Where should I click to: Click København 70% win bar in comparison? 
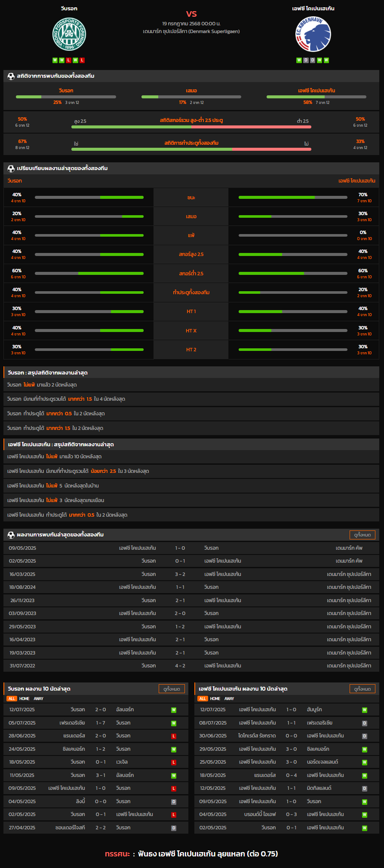click(293, 198)
